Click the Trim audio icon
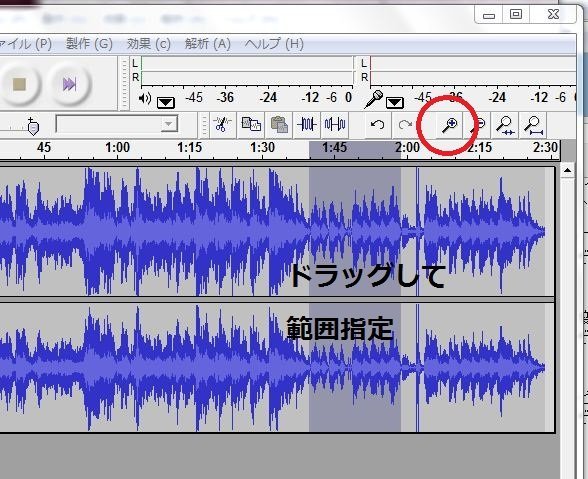The image size is (588, 479). (307, 125)
